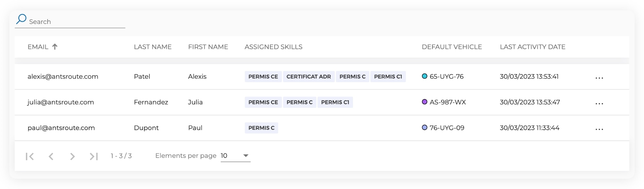
Task: Go to the next page
Action: [x=72, y=156]
